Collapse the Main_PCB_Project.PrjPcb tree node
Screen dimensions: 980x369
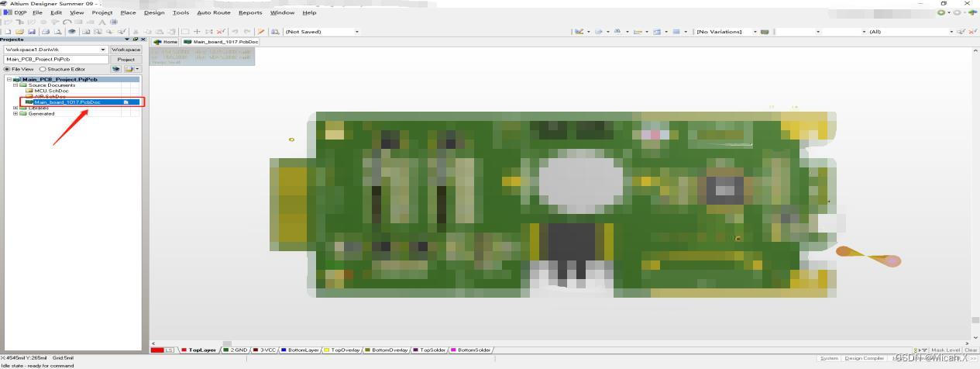tap(9, 79)
